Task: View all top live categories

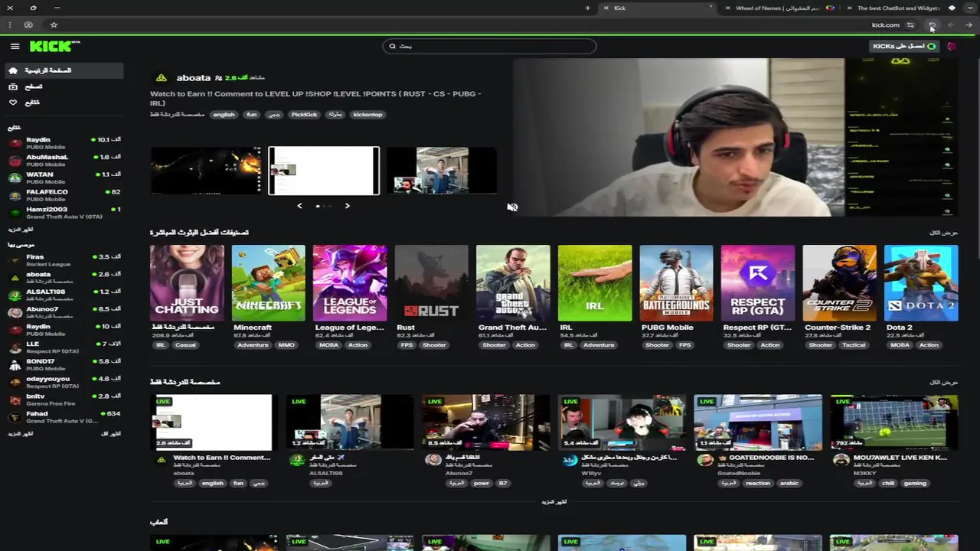Action: click(943, 232)
